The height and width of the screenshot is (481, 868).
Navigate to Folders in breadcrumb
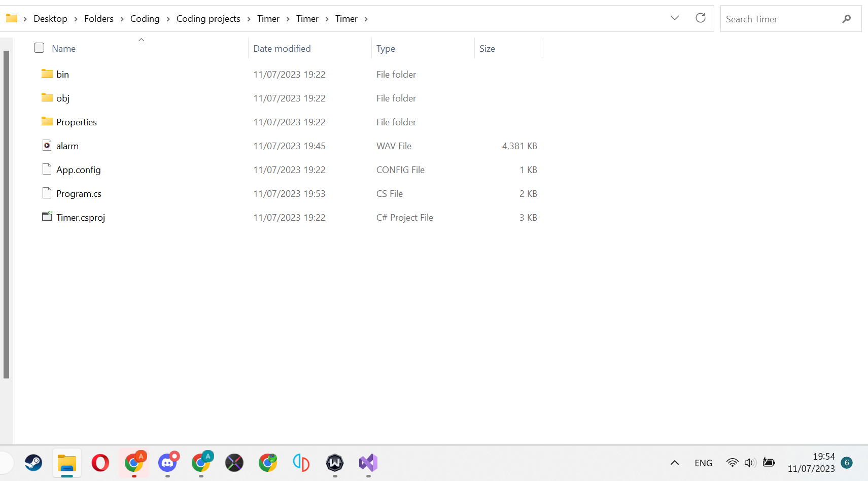coord(99,19)
